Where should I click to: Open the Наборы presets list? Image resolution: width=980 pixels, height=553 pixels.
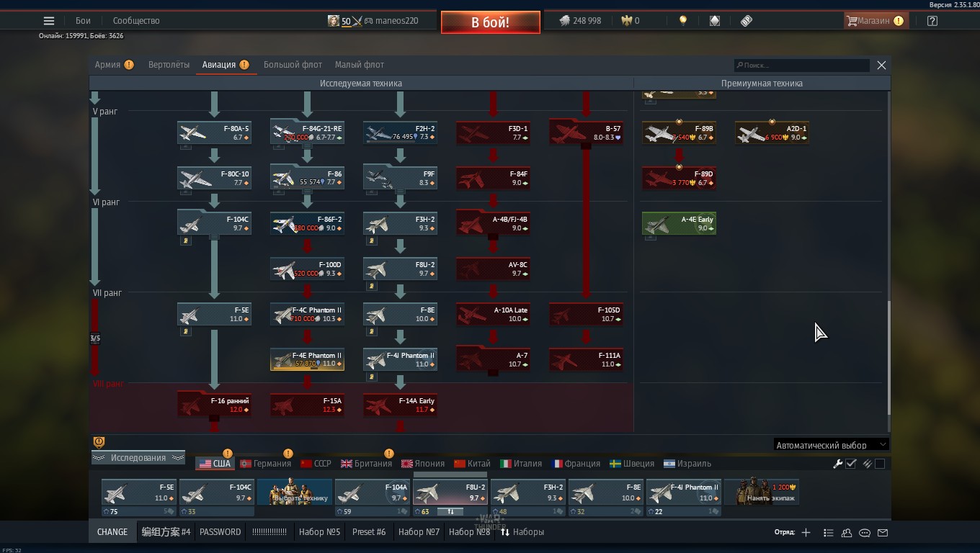click(523, 532)
